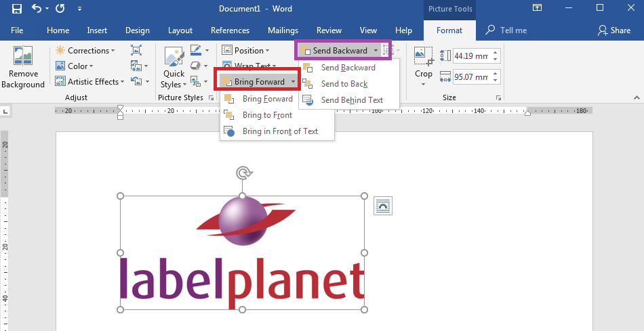Open the Picture Styles dialog launcher
Screen dimensions: 644x331
click(x=211, y=97)
